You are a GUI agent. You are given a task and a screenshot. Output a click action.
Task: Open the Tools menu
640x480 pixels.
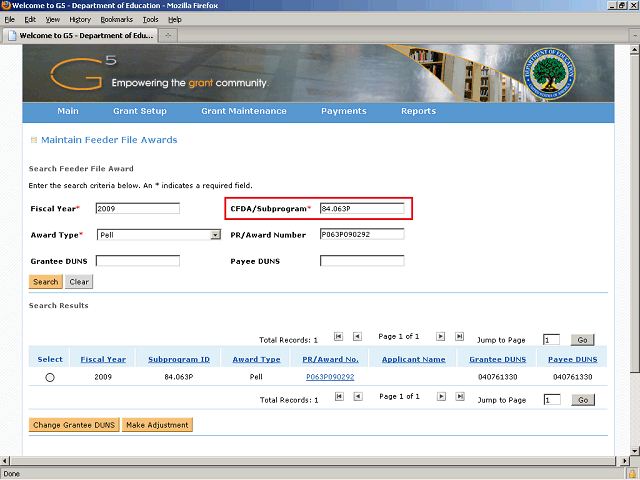coord(151,20)
